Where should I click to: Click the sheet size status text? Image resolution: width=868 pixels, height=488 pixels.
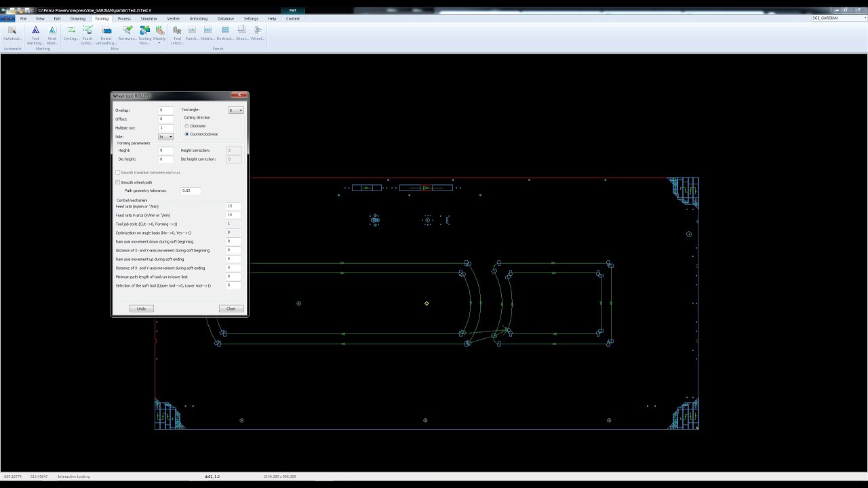point(280,476)
